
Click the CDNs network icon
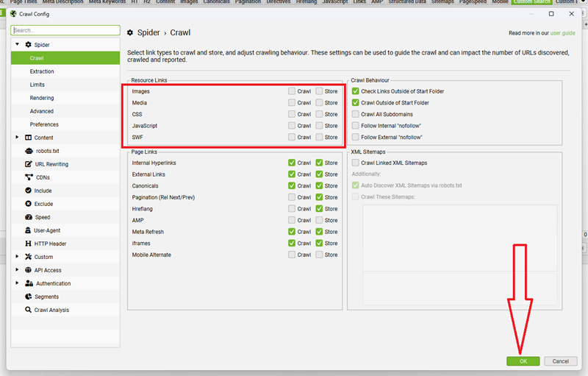[x=29, y=177]
